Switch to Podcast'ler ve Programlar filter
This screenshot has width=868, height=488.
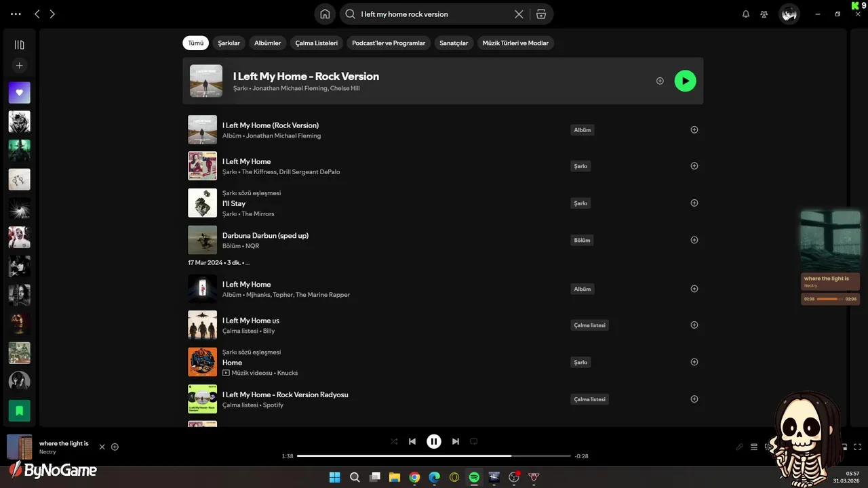[x=389, y=43]
